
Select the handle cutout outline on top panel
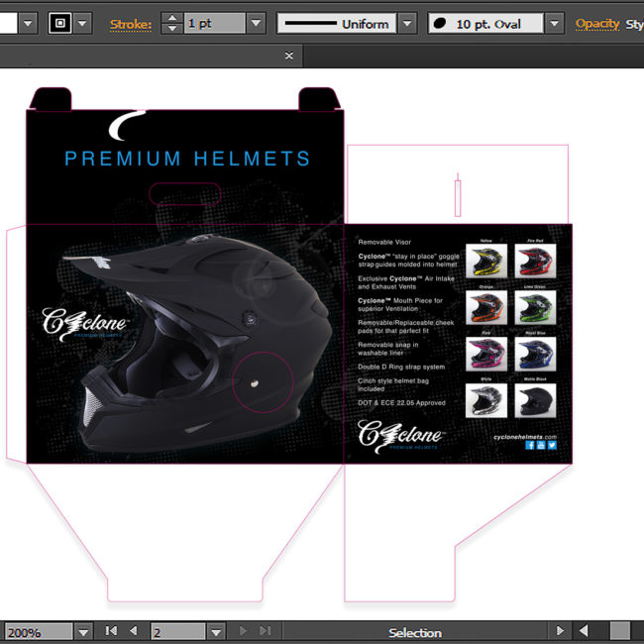pyautogui.click(x=185, y=194)
